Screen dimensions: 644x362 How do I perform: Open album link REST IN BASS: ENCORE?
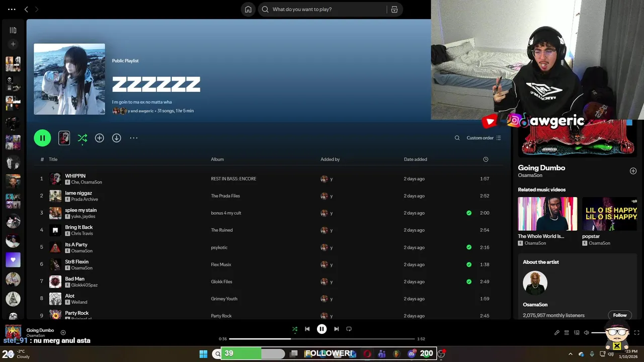coord(233,179)
